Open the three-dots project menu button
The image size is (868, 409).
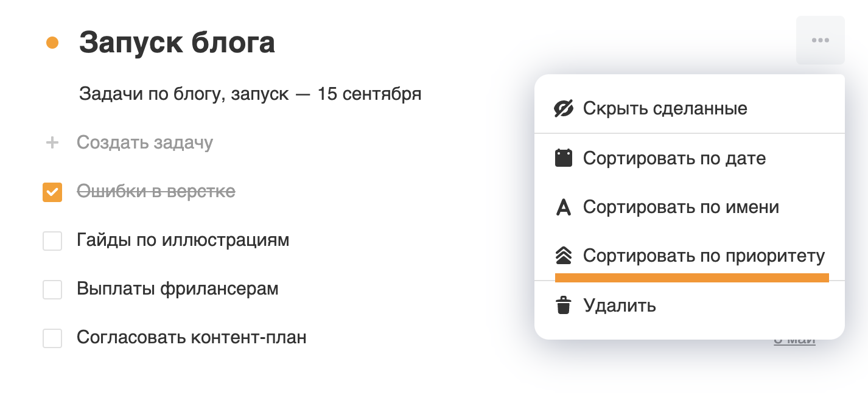pos(820,40)
